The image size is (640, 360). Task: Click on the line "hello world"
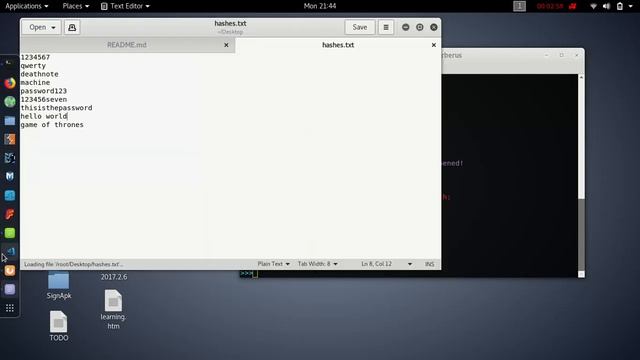coord(44,116)
